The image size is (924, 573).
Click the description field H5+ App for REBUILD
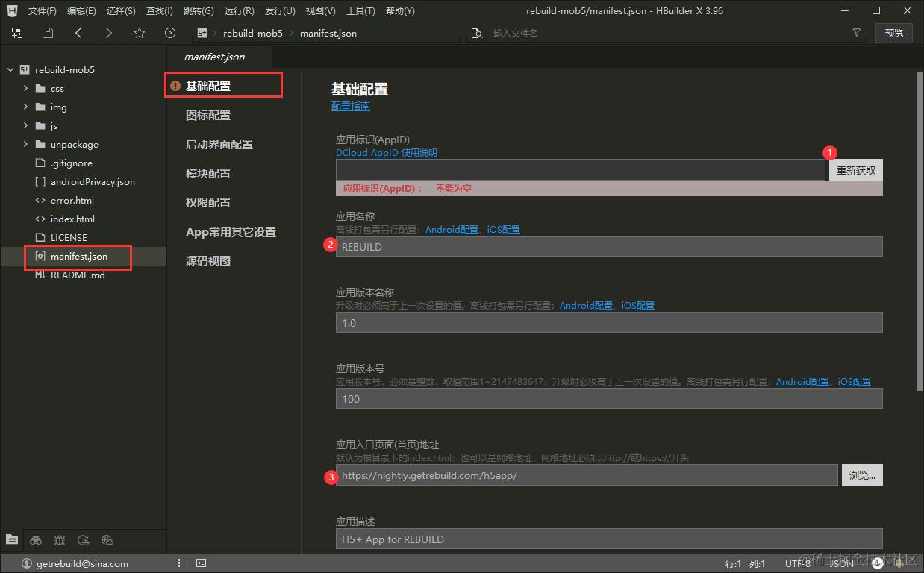click(609, 539)
